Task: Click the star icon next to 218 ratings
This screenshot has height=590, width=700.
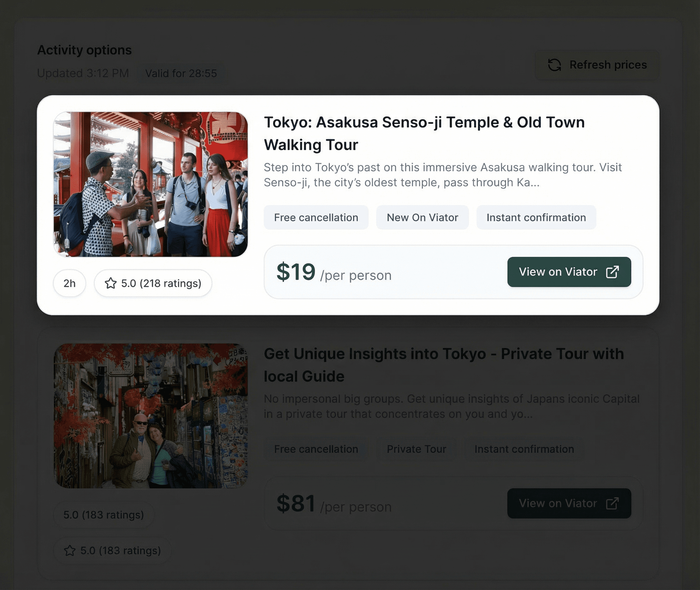Action: coord(111,283)
